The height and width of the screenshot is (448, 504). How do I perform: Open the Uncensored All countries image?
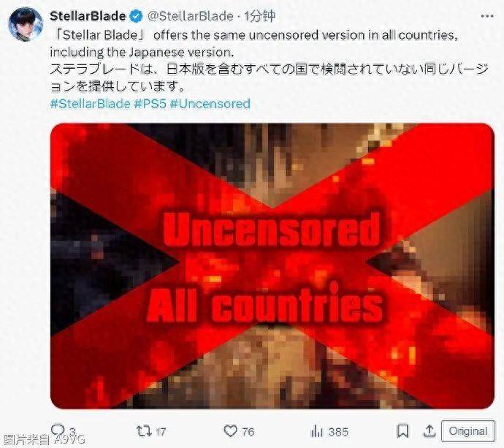coord(272,266)
